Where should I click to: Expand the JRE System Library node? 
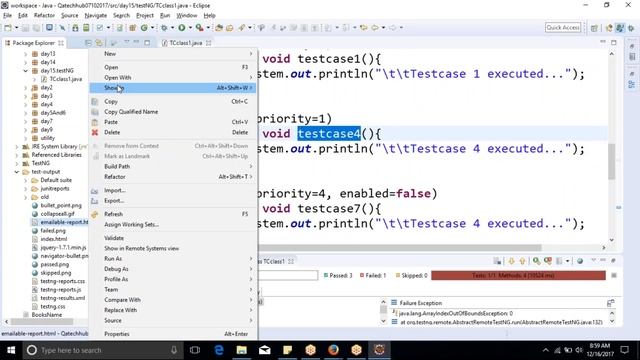pyautogui.click(x=17, y=147)
